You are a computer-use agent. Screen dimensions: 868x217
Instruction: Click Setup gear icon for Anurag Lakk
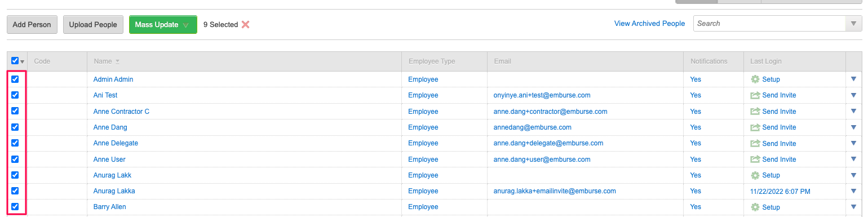point(755,175)
